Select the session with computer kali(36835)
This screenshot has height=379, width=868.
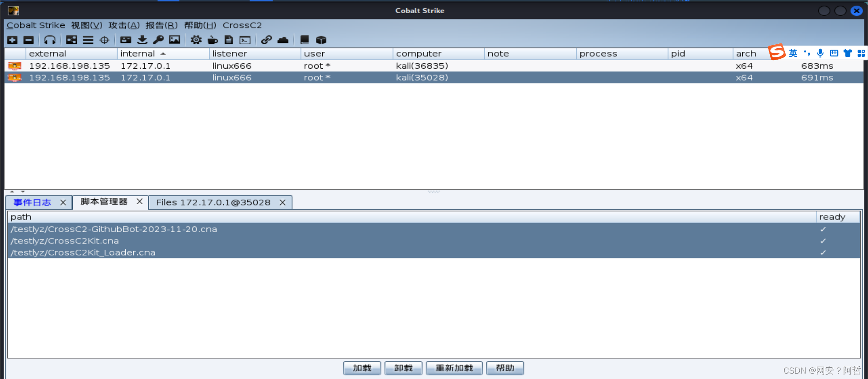pyautogui.click(x=434, y=66)
